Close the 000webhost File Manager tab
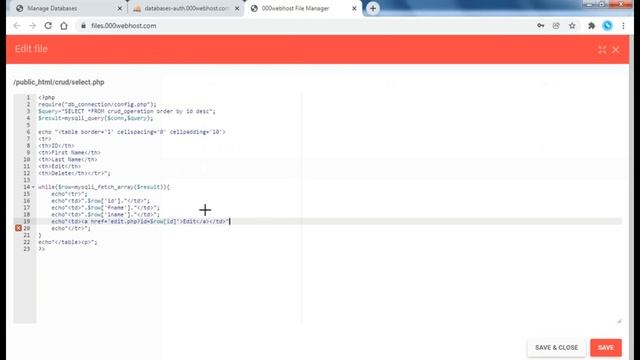The image size is (640, 360). coord(354,8)
